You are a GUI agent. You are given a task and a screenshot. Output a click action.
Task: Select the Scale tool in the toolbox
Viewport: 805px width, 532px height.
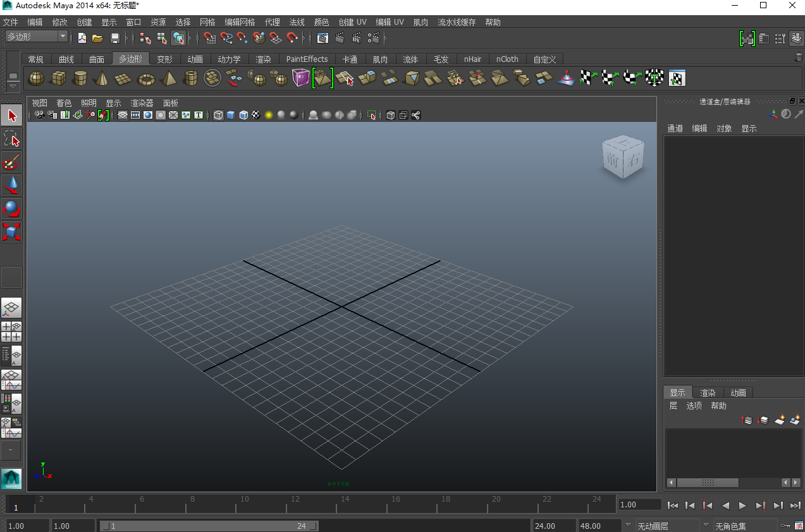pyautogui.click(x=11, y=231)
